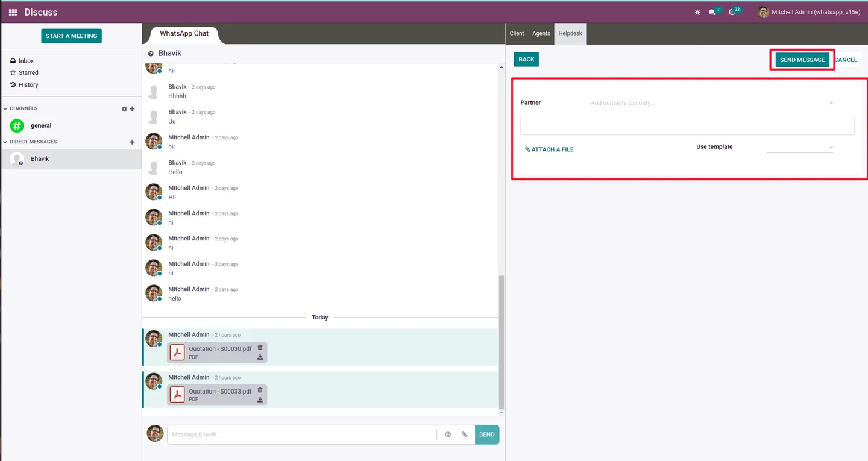Screen dimensions: 868x461
Task: Click the composer avatar beside message box
Action: click(x=156, y=433)
